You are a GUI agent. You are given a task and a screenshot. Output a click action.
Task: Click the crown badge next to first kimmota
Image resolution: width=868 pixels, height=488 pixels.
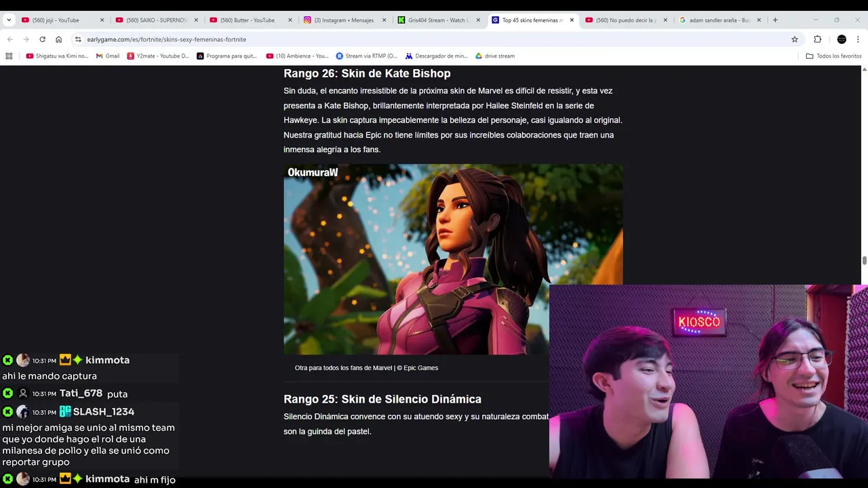65,360
